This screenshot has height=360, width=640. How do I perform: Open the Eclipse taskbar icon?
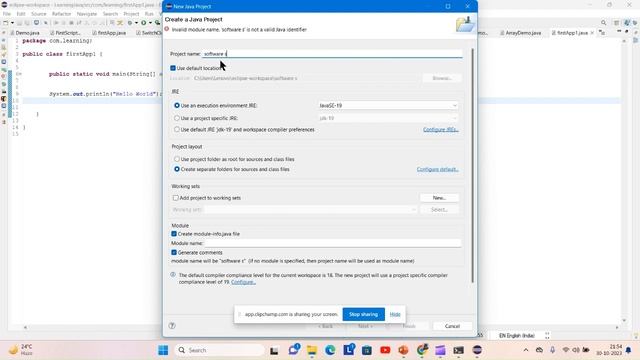[x=477, y=350]
